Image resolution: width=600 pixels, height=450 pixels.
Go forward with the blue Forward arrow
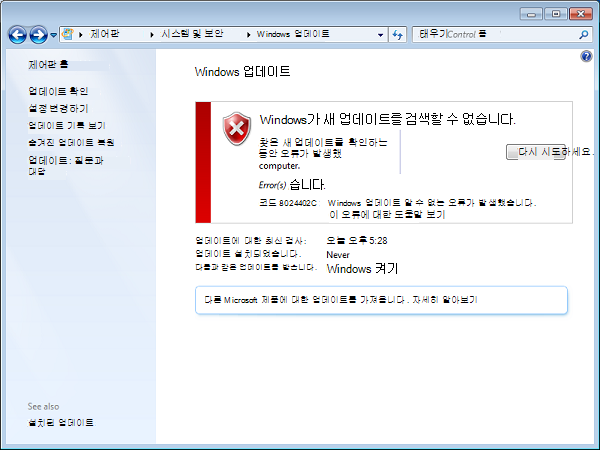[39, 35]
